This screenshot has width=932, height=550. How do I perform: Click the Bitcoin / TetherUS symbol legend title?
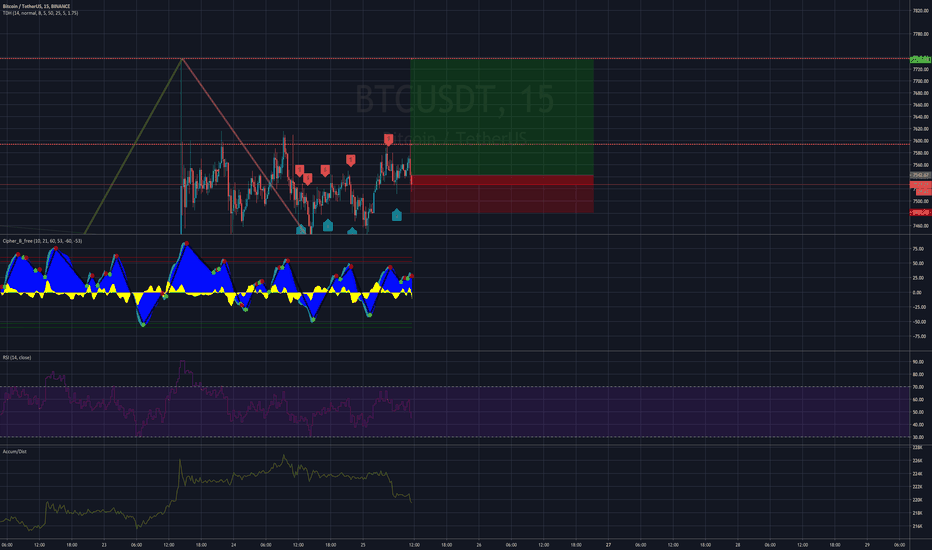coord(36,6)
